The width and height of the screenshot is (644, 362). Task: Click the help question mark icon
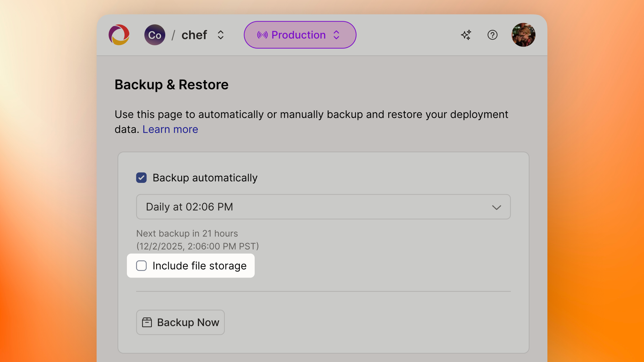pyautogui.click(x=492, y=35)
